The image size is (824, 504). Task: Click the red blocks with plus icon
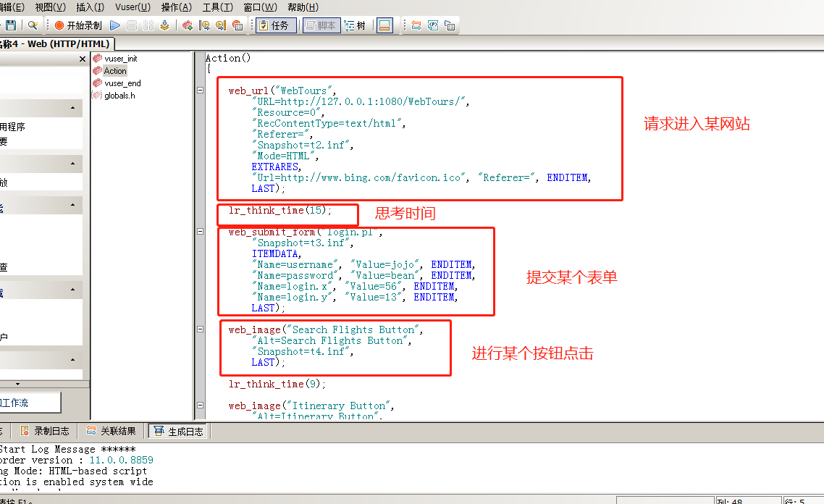click(x=188, y=25)
